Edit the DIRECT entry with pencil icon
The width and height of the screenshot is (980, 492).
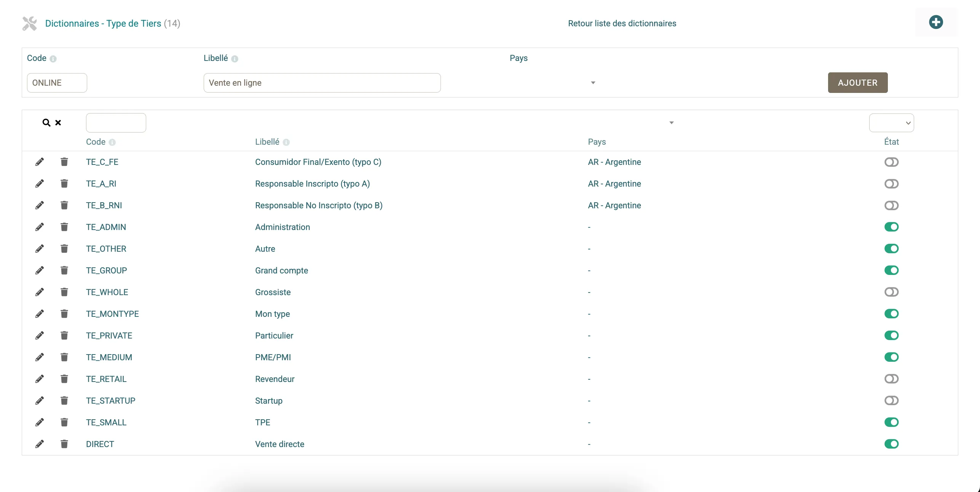pyautogui.click(x=40, y=444)
